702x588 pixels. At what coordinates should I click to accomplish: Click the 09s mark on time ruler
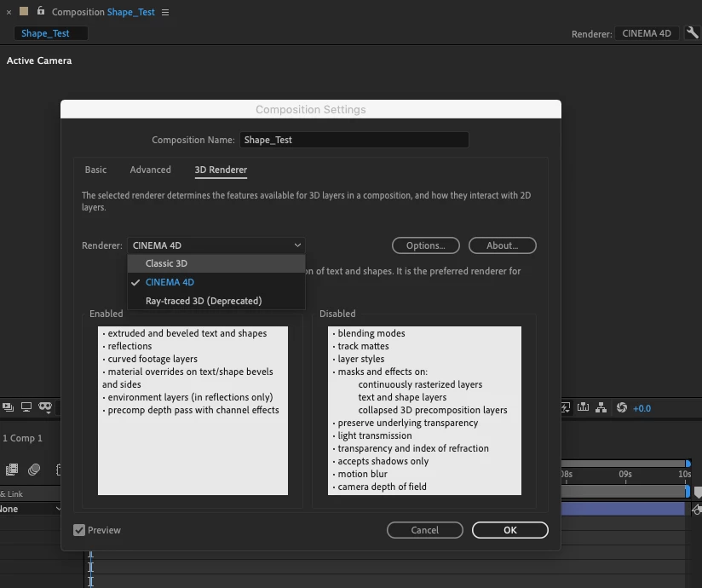click(625, 475)
